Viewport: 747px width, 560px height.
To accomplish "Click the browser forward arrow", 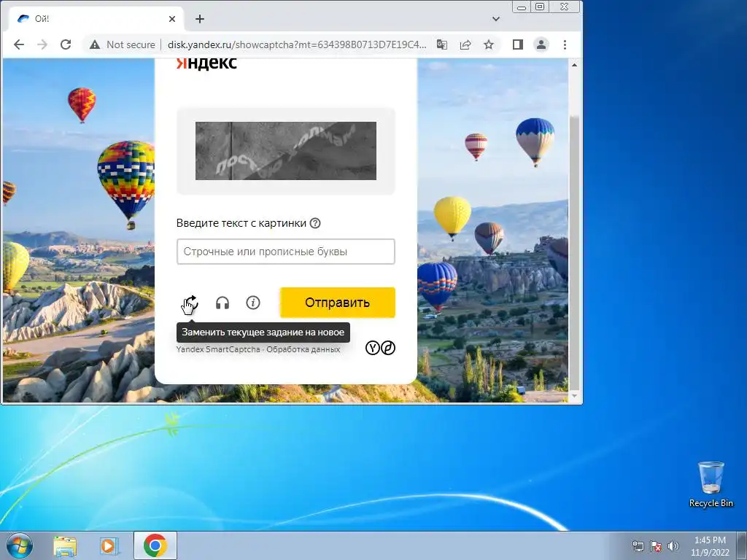I will click(x=42, y=44).
